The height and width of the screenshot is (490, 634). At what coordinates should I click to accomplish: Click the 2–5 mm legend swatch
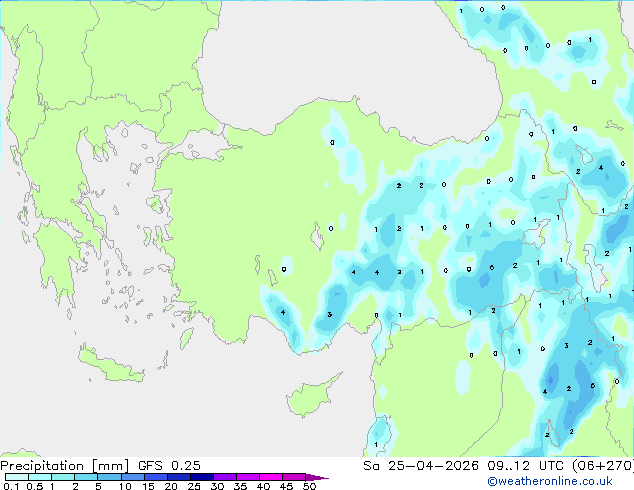click(86, 477)
